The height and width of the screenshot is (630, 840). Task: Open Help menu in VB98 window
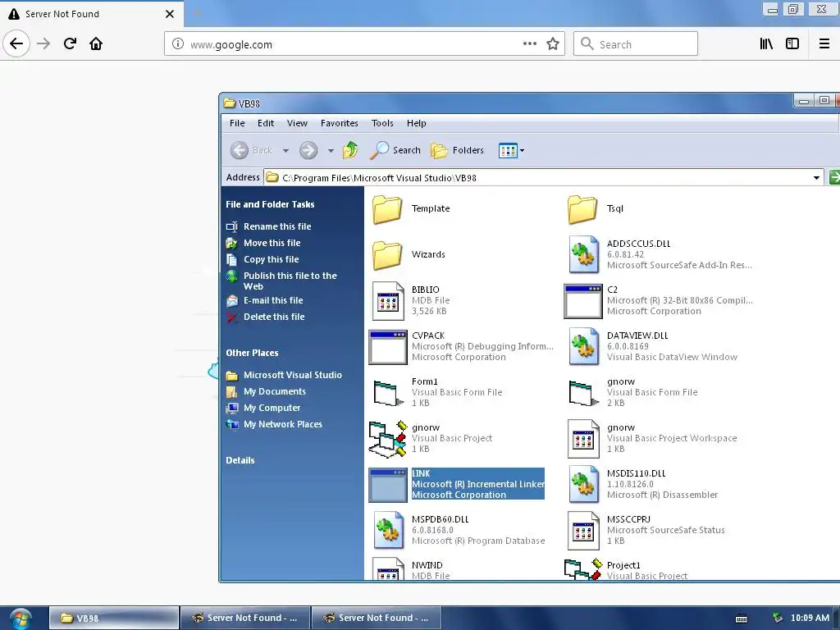click(x=416, y=123)
